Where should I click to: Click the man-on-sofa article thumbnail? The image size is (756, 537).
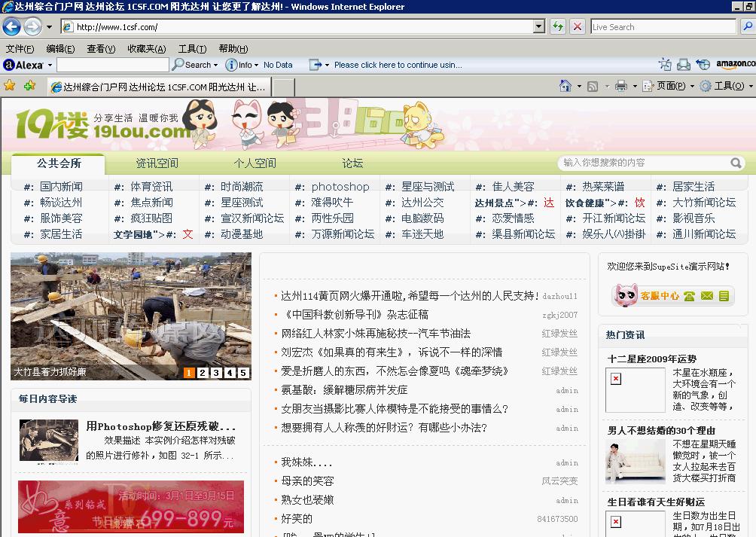pyautogui.click(x=635, y=462)
